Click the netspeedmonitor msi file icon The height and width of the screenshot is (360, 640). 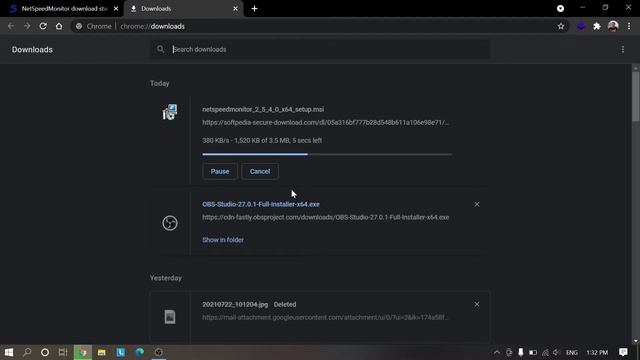click(170, 112)
